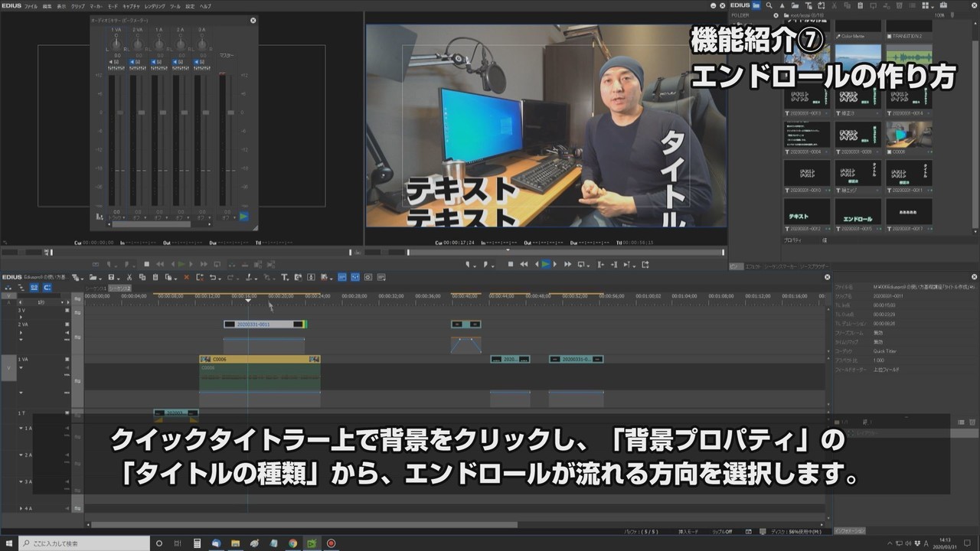Open the クリップ menu

pos(78,5)
